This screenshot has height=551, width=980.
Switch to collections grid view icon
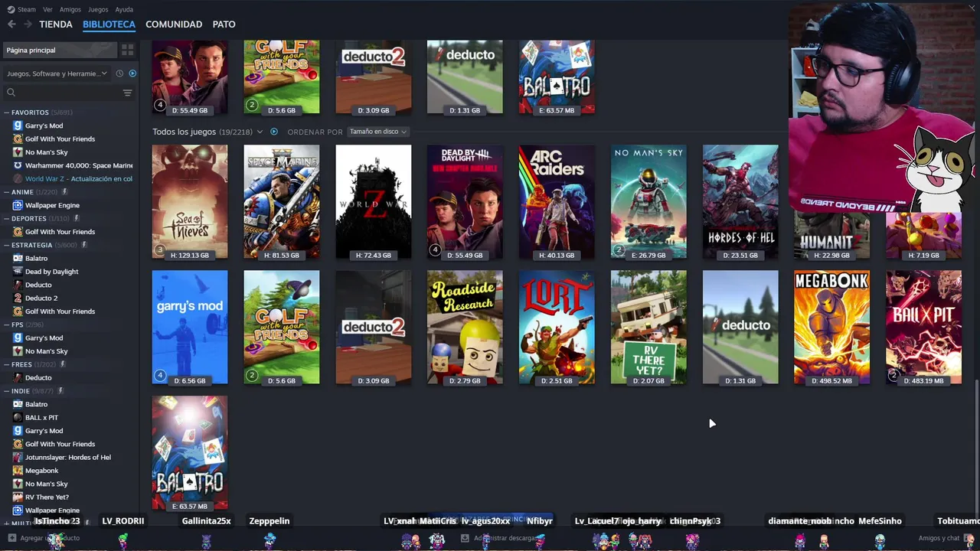[x=127, y=50]
